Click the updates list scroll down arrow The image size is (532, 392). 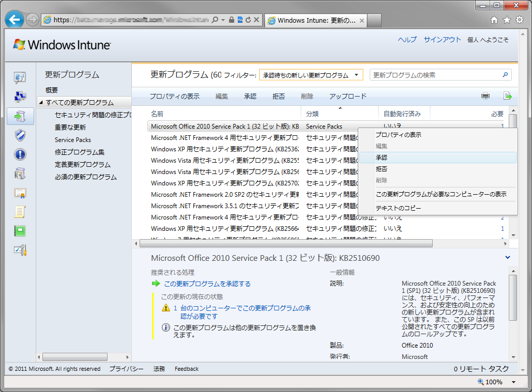tap(513, 235)
